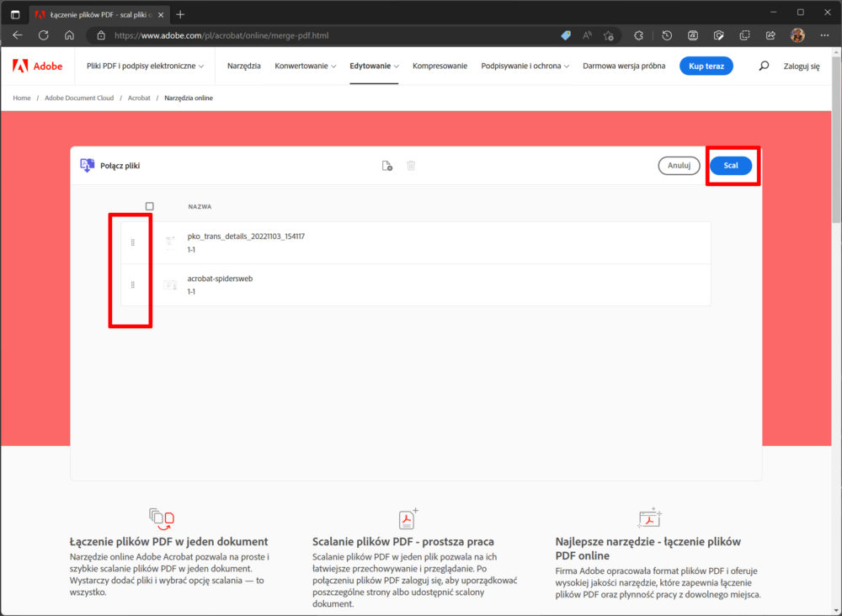Open the browser profile avatar

pos(797,35)
